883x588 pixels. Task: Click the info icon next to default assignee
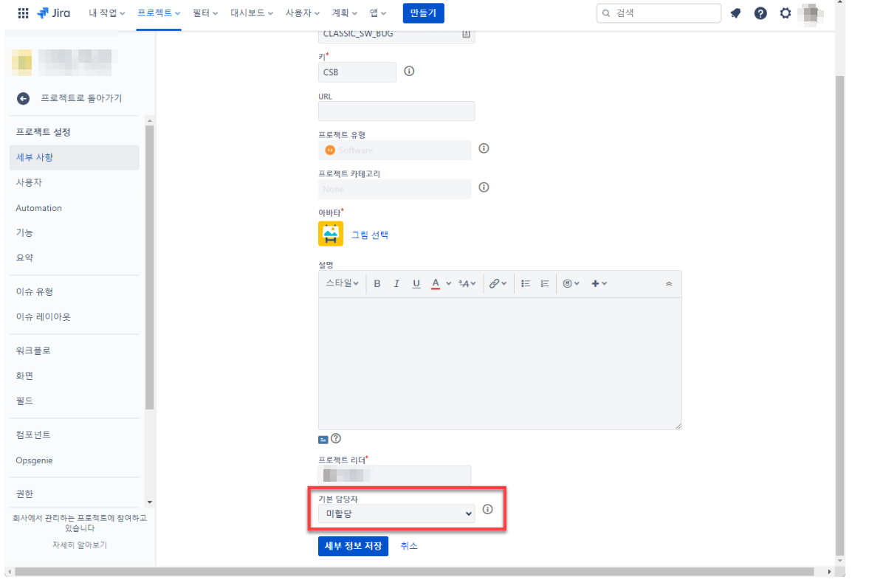coord(488,509)
